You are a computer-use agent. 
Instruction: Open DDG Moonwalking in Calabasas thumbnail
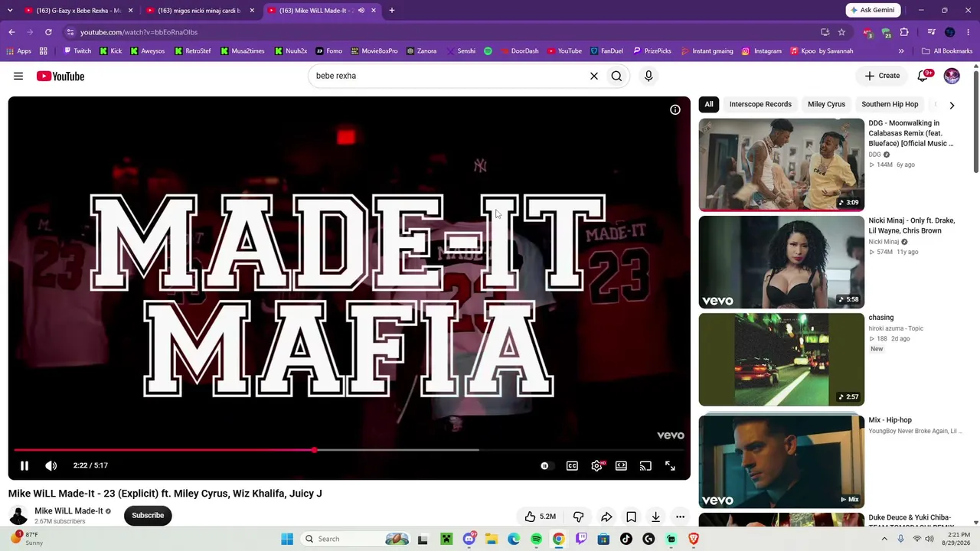[x=781, y=165]
